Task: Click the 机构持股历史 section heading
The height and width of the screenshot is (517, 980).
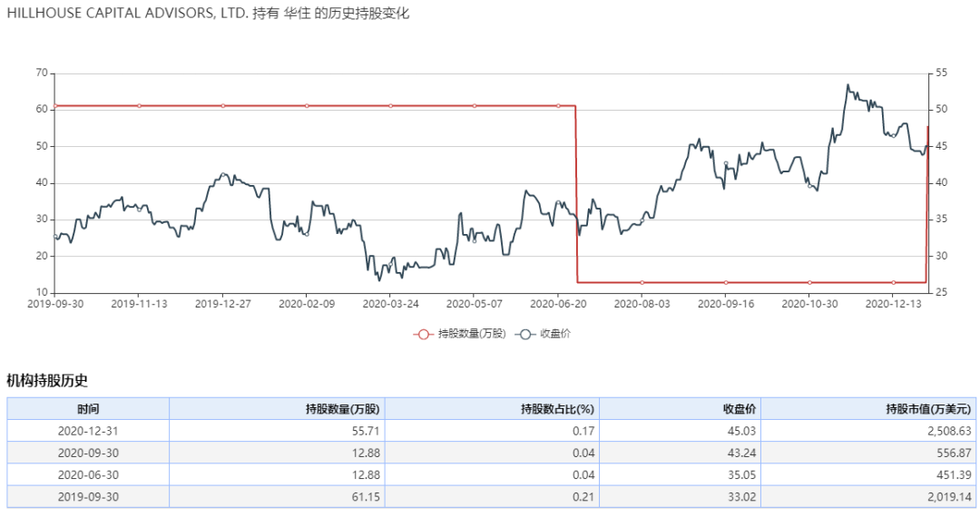Action: (47, 380)
